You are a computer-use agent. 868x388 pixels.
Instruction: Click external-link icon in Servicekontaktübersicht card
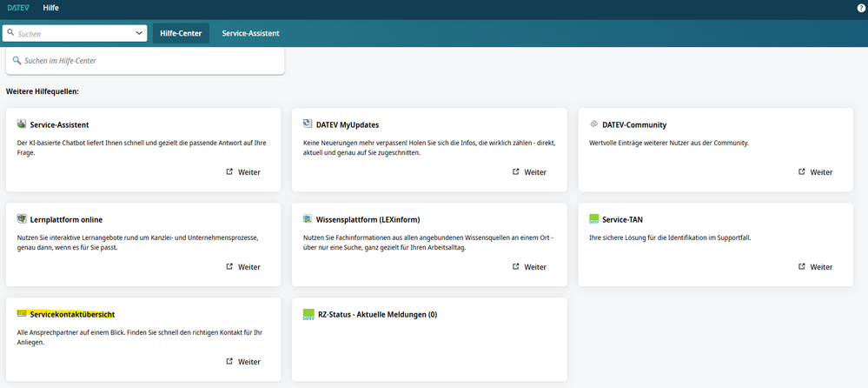pos(229,361)
